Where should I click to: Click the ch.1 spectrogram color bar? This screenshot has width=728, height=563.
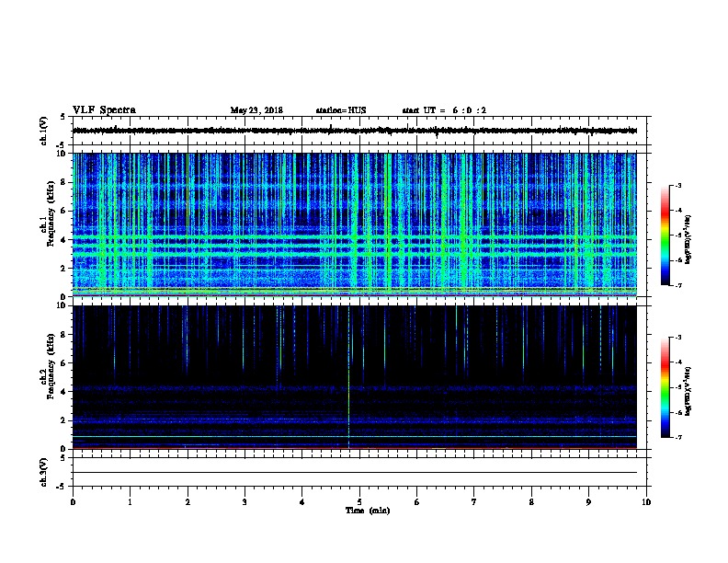[665, 236]
